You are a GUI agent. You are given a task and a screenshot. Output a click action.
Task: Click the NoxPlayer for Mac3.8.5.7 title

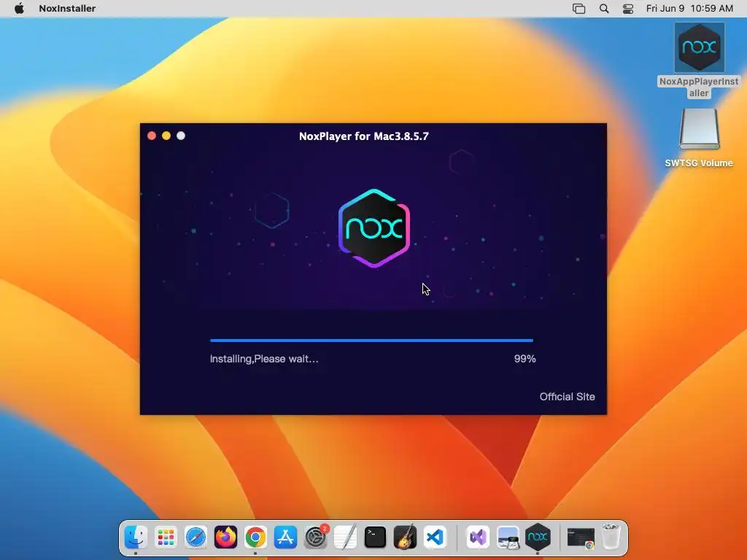364,136
